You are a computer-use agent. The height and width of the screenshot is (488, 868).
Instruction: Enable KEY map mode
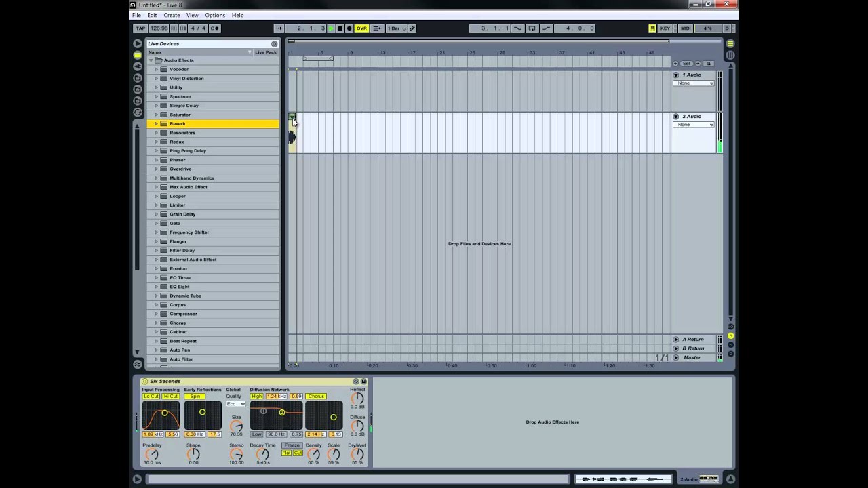tap(665, 28)
